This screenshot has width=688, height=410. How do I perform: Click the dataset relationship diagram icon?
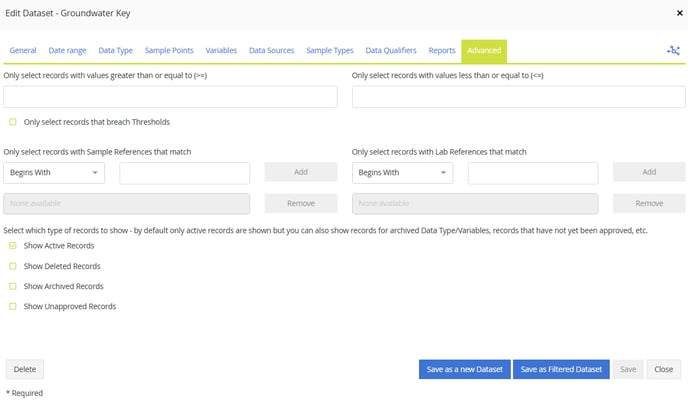673,50
